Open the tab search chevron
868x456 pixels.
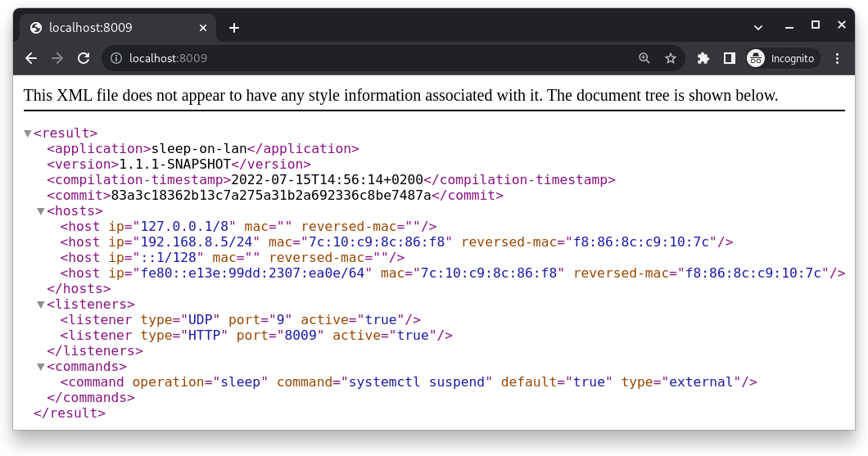(757, 28)
